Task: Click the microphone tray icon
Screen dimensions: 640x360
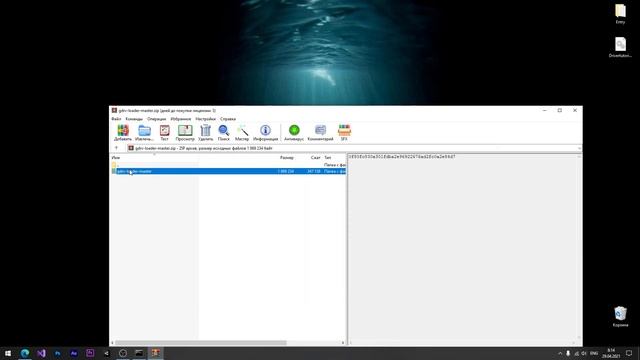Action: coord(568,353)
